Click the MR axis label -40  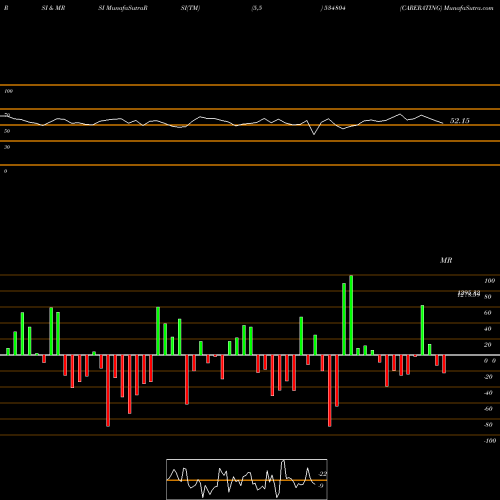[x=488, y=393]
